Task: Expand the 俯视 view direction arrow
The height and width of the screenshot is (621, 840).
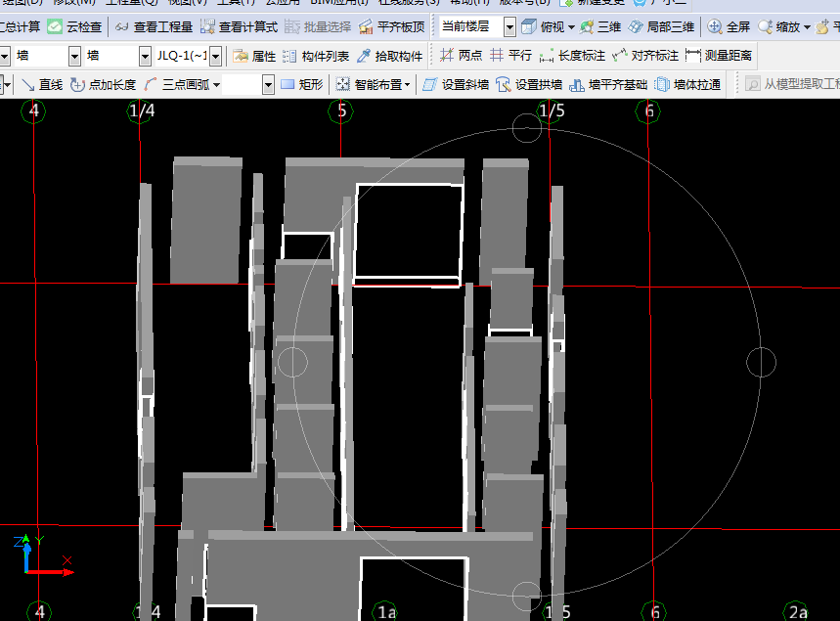Action: point(572,26)
